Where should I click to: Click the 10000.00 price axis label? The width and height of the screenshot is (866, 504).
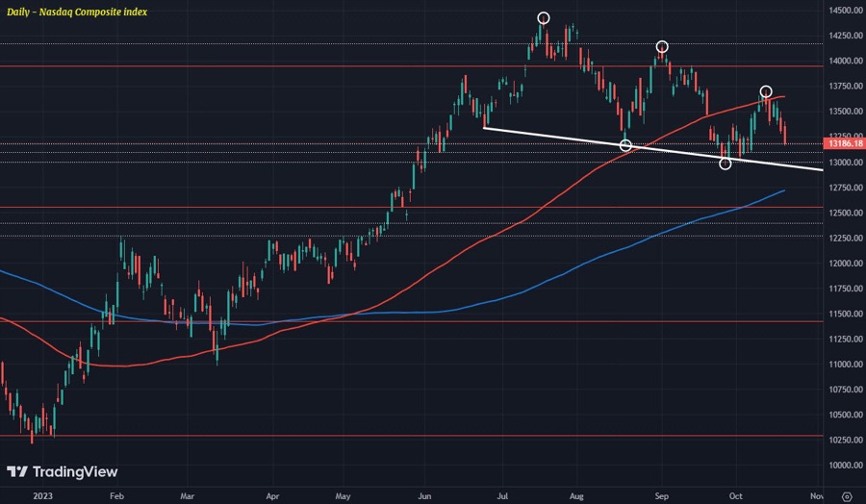click(x=844, y=466)
